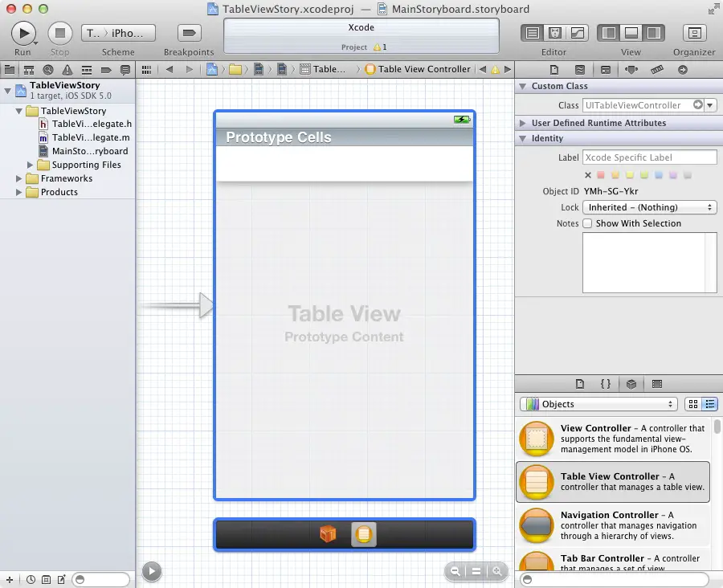Image resolution: width=723 pixels, height=588 pixels.
Task: Pick the red label color swatch
Action: coord(600,175)
